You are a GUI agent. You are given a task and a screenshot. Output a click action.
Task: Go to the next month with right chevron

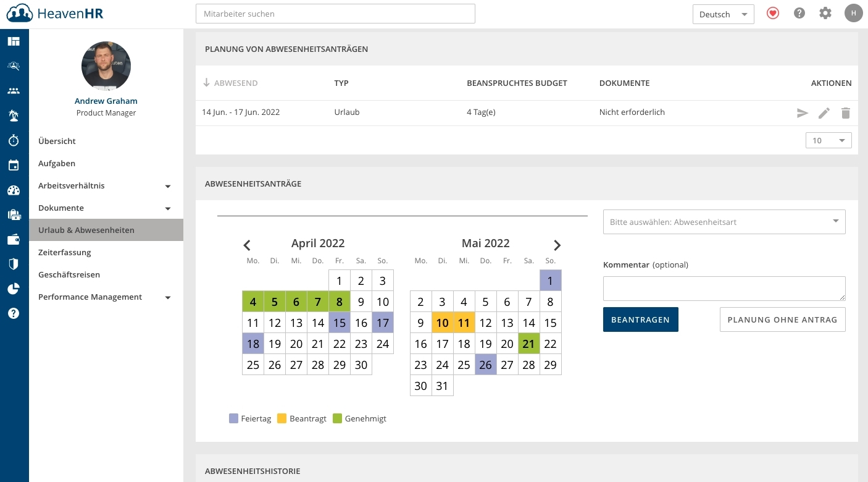tap(557, 245)
